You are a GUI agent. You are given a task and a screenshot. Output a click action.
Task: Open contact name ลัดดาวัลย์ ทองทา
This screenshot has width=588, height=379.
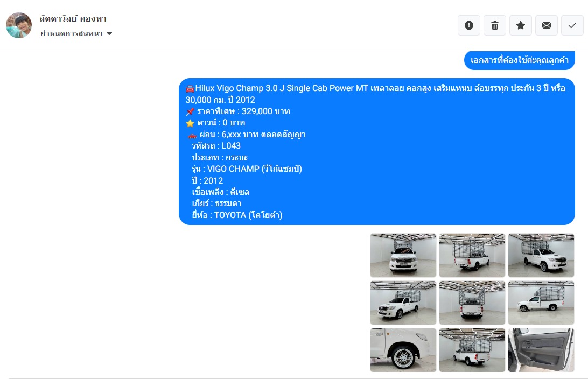point(73,18)
